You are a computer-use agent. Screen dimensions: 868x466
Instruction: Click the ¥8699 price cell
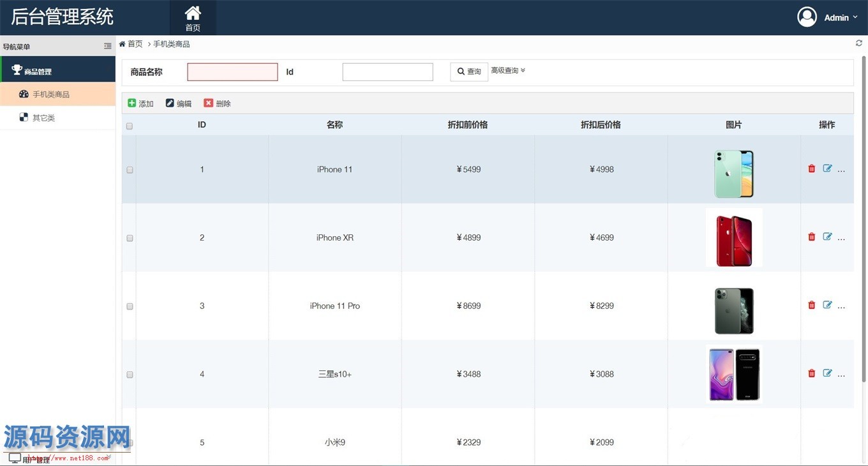click(468, 306)
